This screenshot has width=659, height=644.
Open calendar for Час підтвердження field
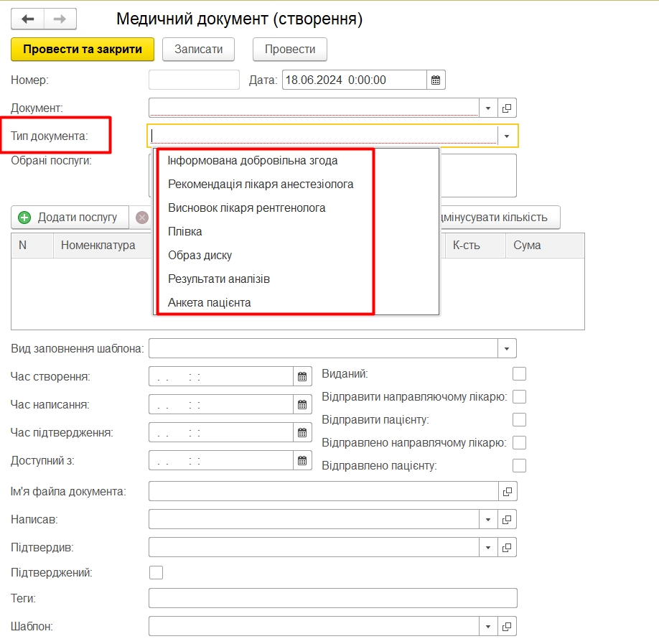pos(302,433)
